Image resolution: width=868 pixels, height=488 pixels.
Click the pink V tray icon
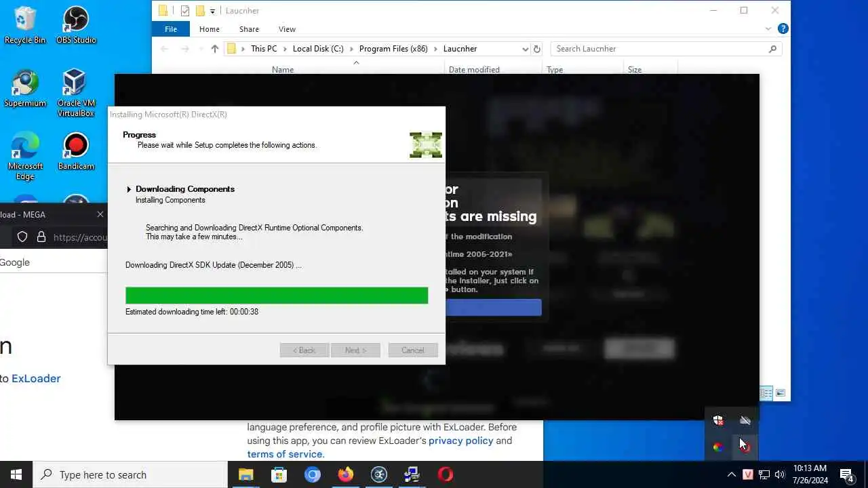(748, 474)
